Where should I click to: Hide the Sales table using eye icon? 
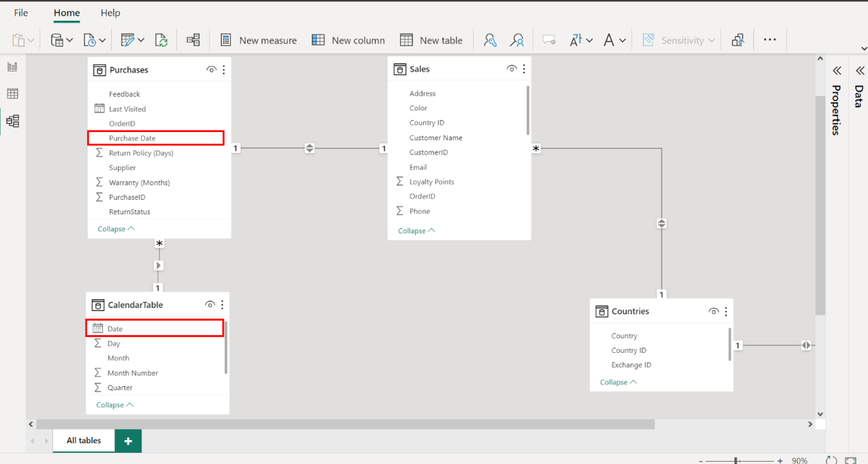click(511, 69)
